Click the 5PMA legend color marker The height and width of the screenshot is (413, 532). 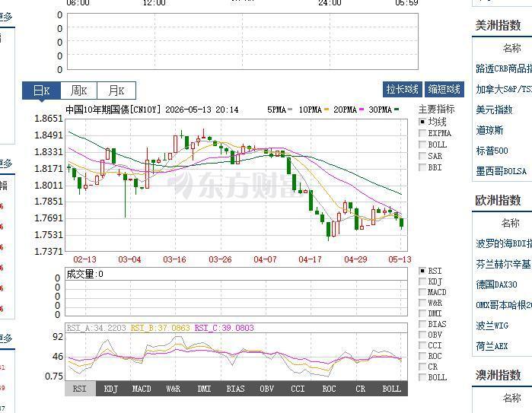tap(290, 110)
